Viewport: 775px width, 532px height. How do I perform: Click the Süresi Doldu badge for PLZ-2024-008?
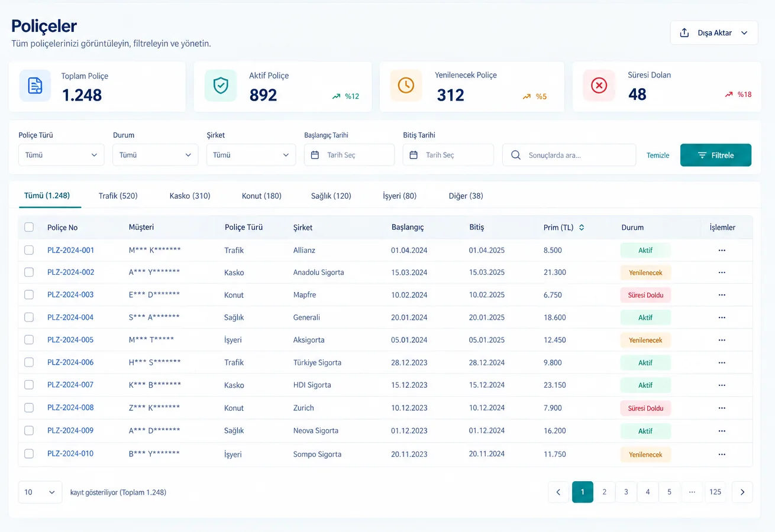point(646,408)
